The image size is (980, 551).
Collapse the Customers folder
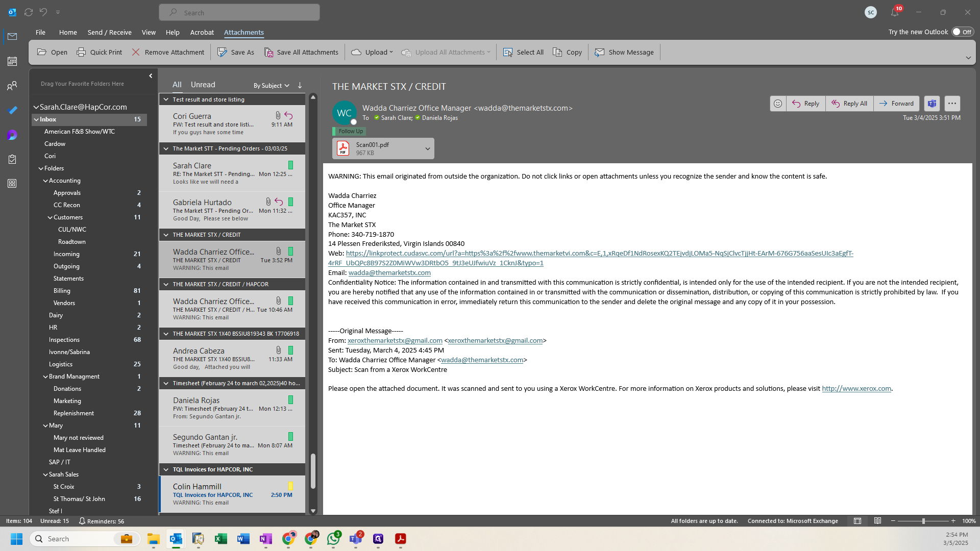50,217
